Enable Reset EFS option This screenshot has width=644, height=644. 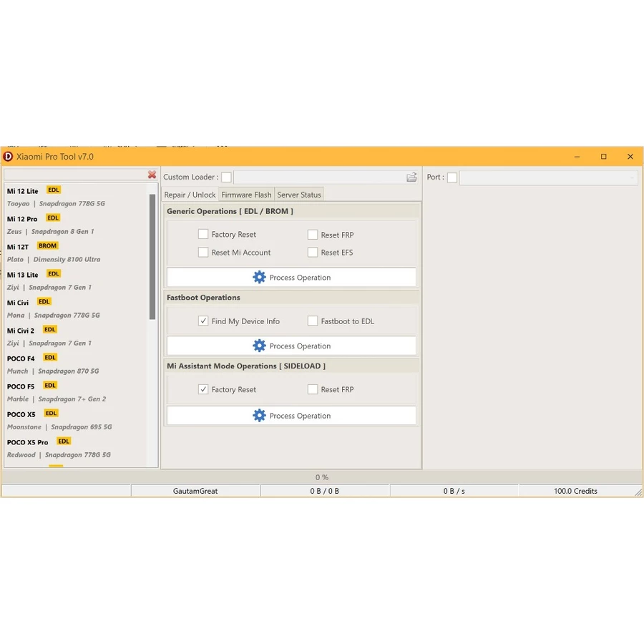313,252
